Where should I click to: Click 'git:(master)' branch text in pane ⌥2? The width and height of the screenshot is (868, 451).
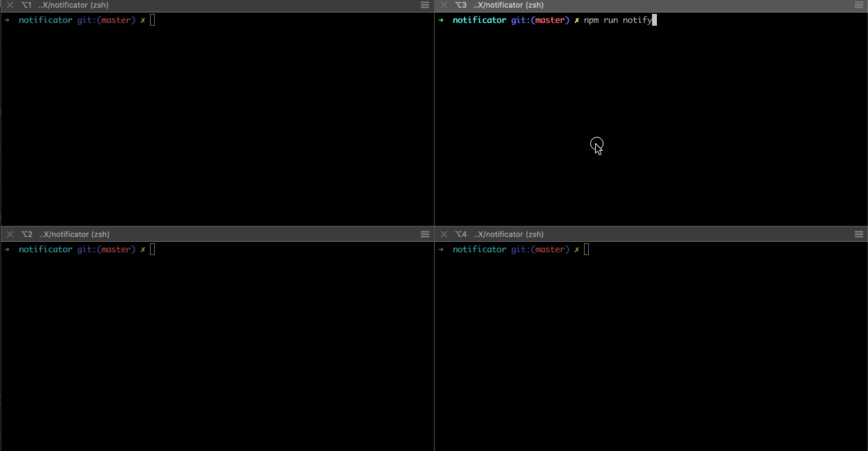pyautogui.click(x=106, y=249)
